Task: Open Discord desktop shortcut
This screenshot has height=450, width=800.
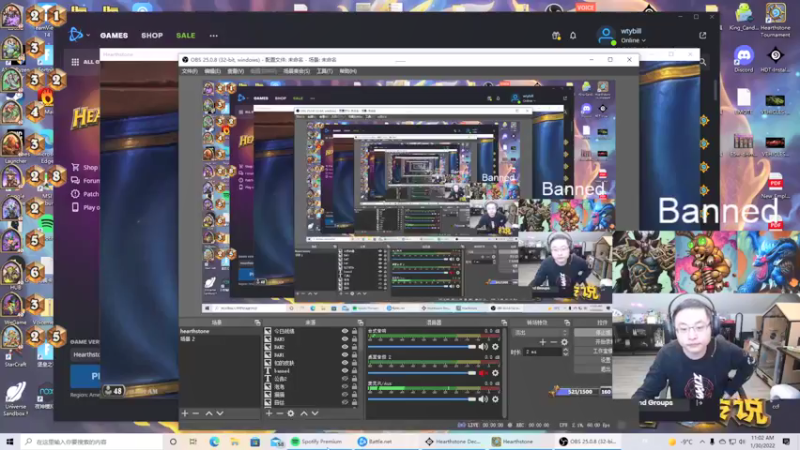Action: tap(744, 58)
